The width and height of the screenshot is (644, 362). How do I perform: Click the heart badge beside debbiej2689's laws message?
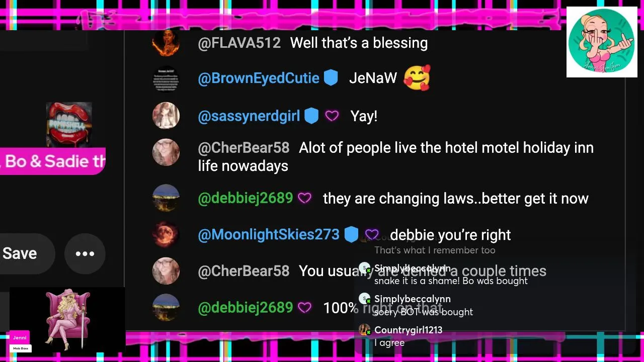coord(305,199)
